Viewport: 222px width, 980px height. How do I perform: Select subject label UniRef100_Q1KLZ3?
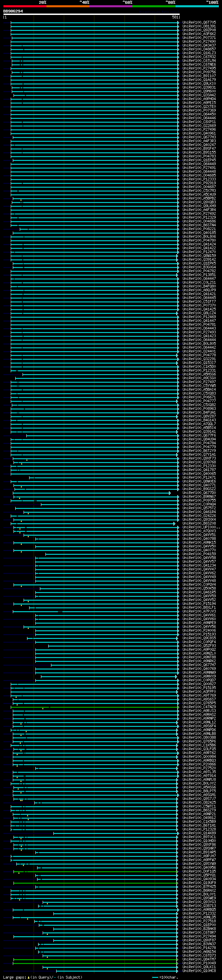coord(199,53)
